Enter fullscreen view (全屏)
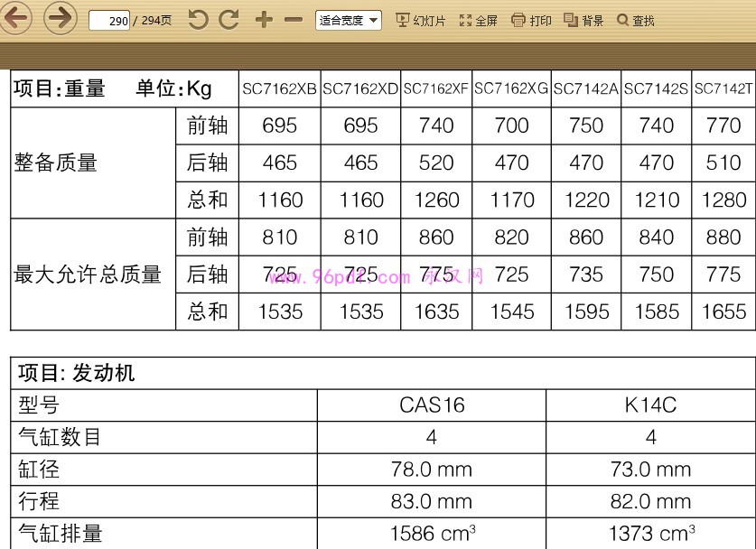 (479, 20)
